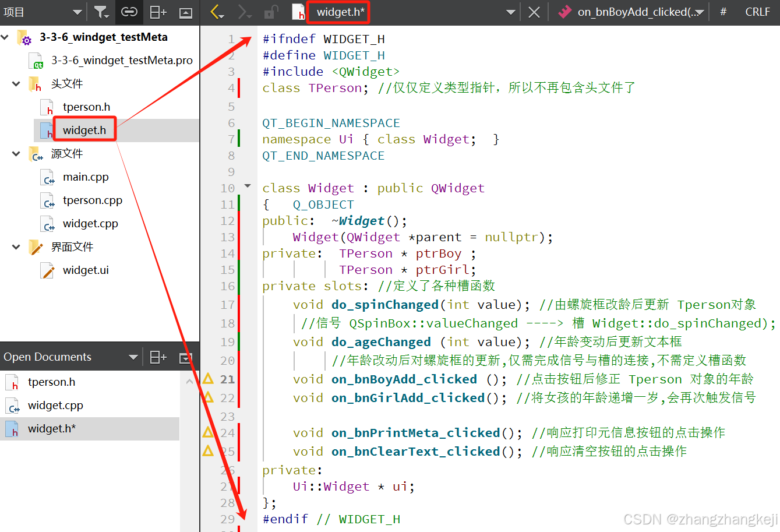Open widget.cpp in project tree
The width and height of the screenshot is (780, 532).
coord(90,224)
